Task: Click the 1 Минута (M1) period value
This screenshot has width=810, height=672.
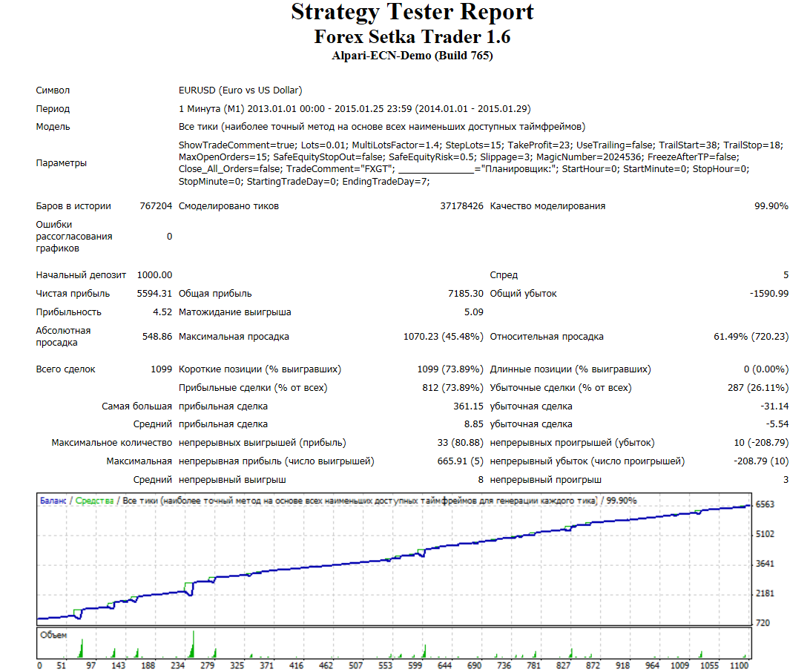Action: 355,109
